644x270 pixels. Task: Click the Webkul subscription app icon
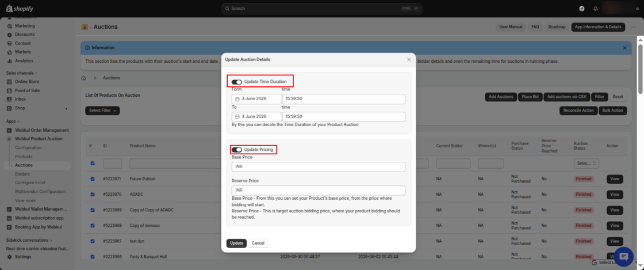coord(9,218)
